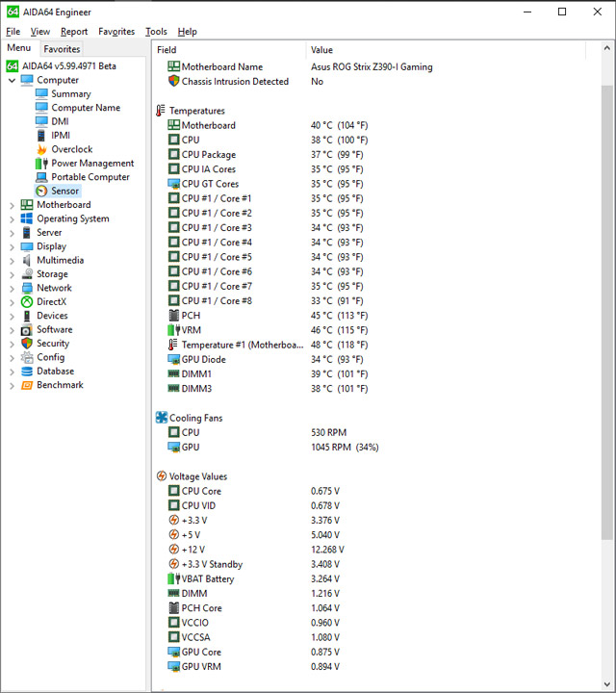Screen dimensions: 616x693
Task: Click the Operating System Windows logo icon
Action: [x=27, y=218]
